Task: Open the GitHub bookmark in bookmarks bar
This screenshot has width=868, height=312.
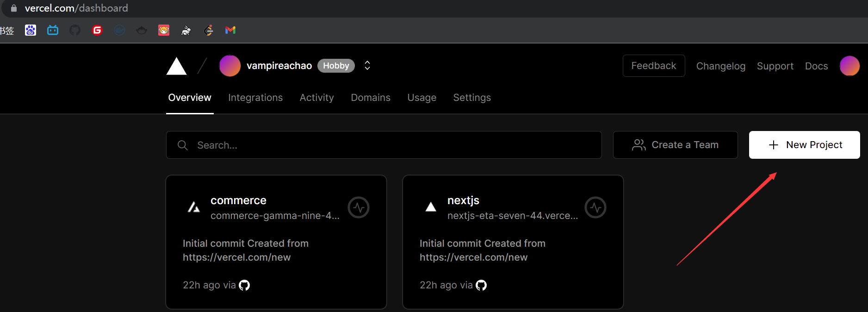Action: [75, 30]
